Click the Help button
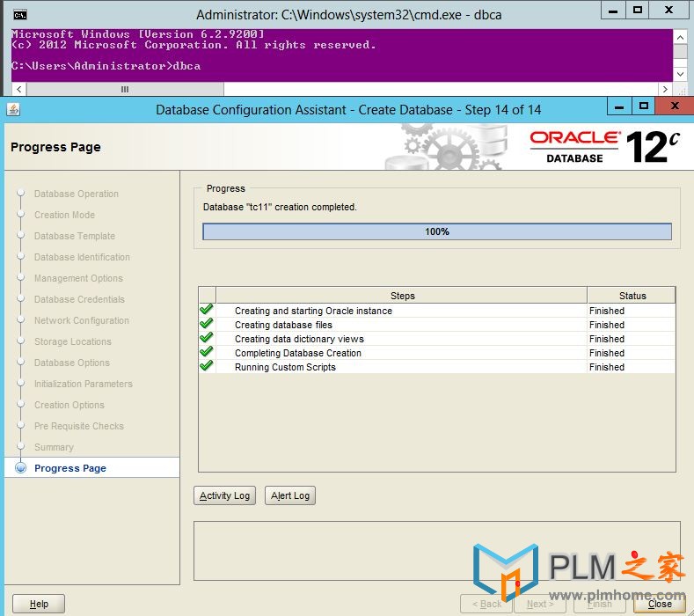 click(x=39, y=604)
